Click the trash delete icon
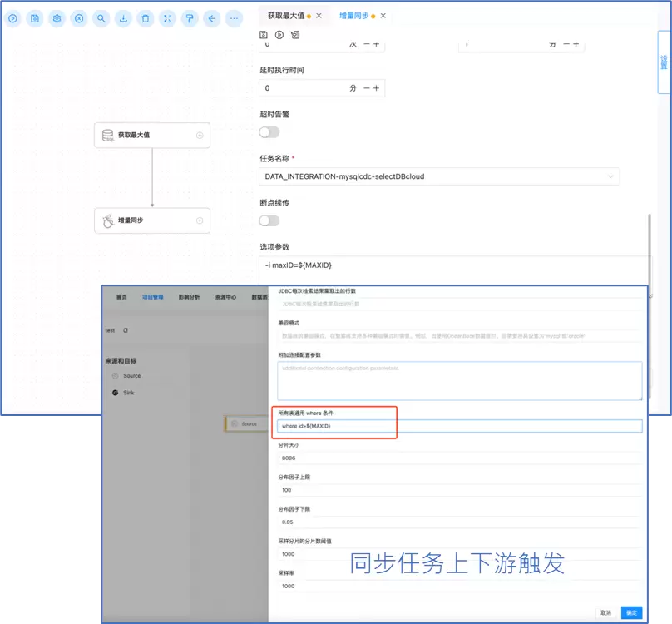 (x=146, y=18)
